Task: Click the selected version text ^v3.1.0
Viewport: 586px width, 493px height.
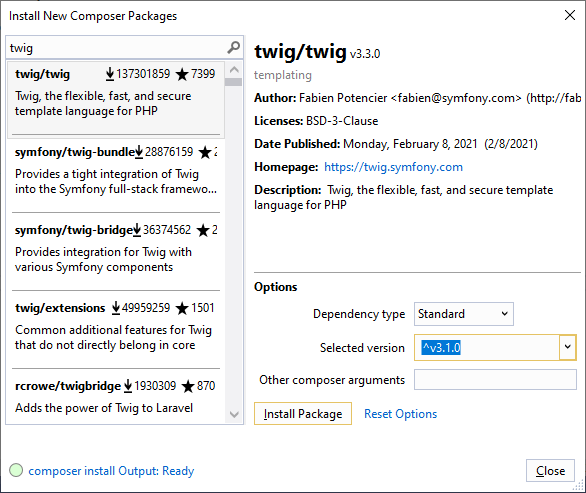Action: click(x=441, y=348)
